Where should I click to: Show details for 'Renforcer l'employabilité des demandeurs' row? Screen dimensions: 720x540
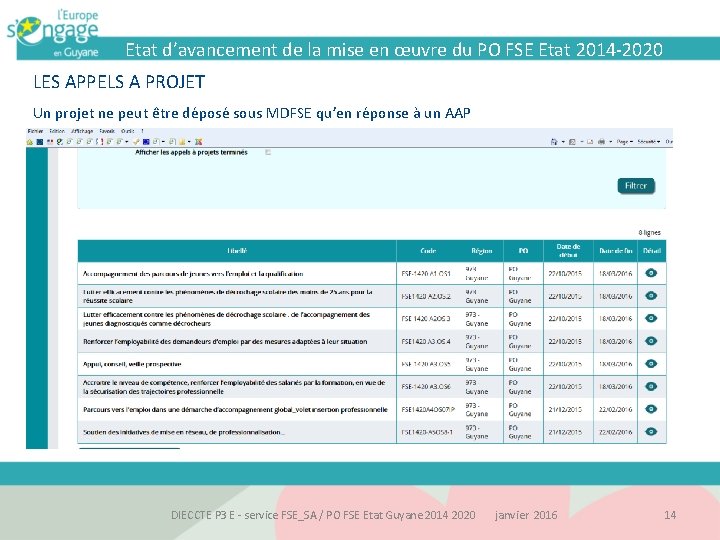tap(651, 341)
